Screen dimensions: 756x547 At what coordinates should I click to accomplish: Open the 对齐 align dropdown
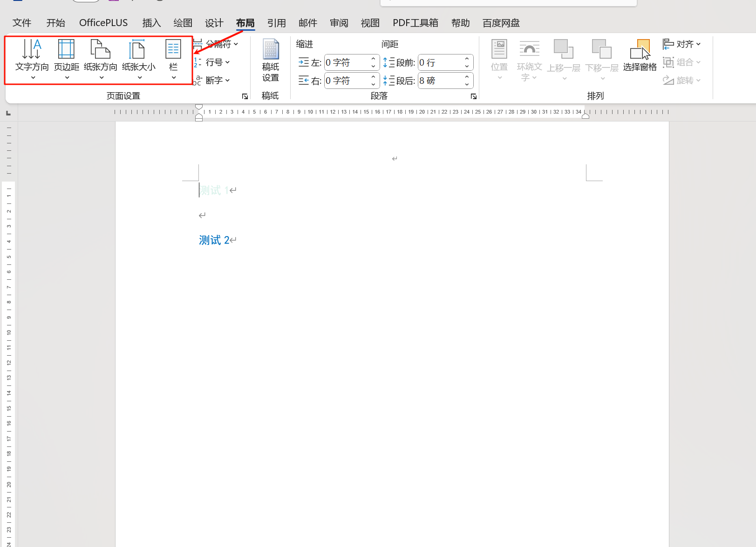(x=682, y=44)
